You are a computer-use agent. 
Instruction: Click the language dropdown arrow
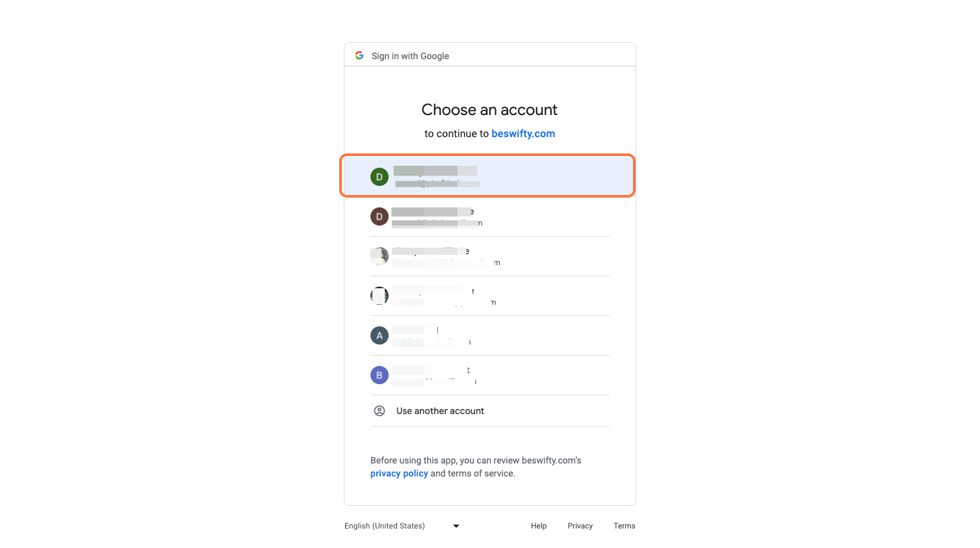click(456, 526)
